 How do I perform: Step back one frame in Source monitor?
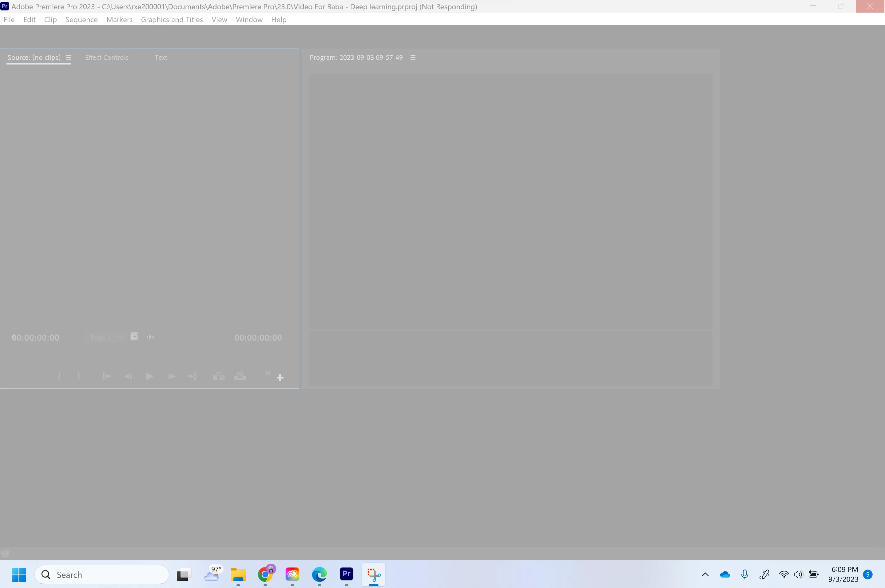pyautogui.click(x=128, y=376)
